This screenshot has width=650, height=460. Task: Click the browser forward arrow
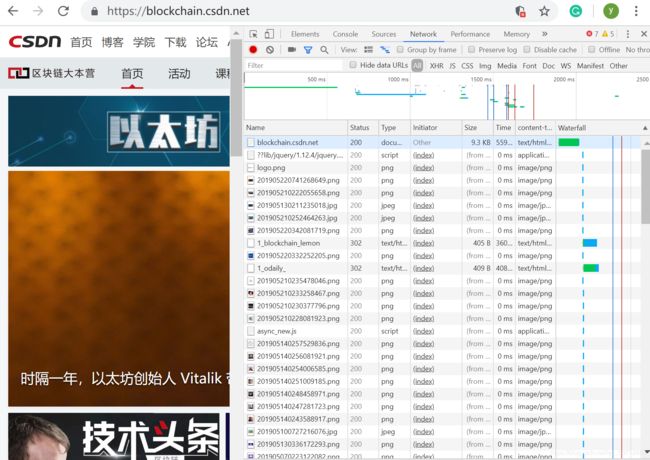tap(38, 11)
